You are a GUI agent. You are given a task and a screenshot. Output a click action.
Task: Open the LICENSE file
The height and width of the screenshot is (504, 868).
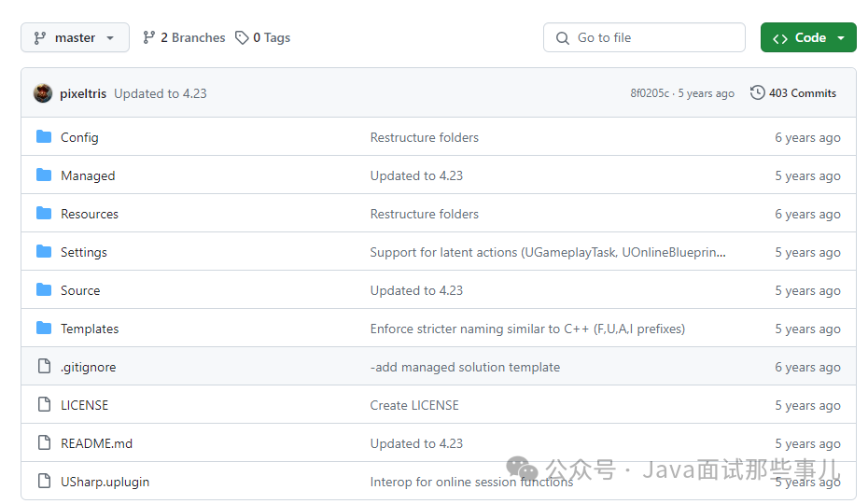85,405
